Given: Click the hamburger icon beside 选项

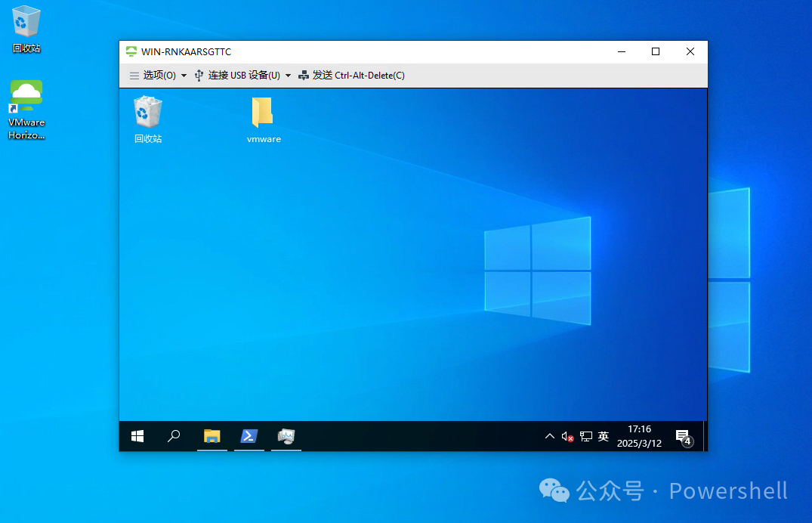Looking at the screenshot, I should click(134, 76).
